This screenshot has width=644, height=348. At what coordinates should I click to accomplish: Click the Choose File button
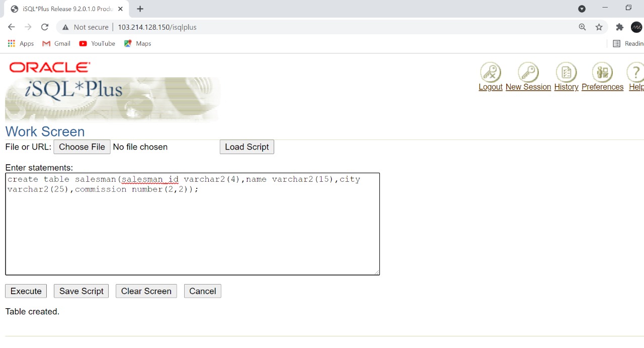point(82,147)
